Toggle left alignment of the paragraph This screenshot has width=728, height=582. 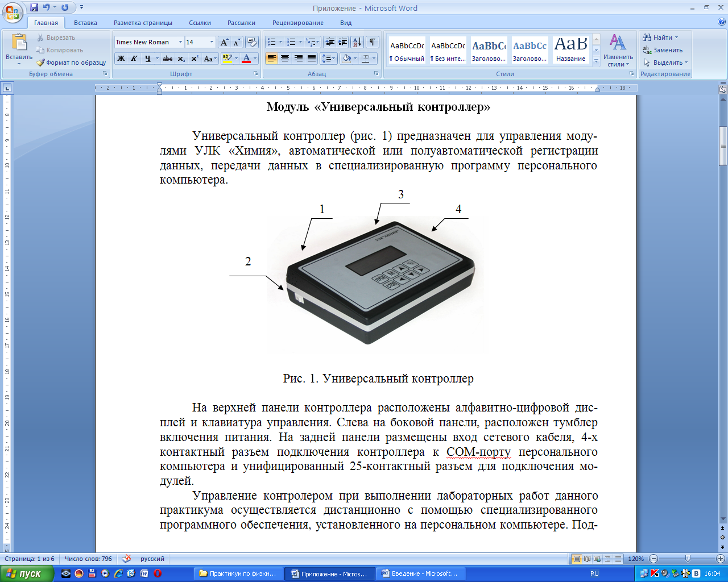(272, 59)
